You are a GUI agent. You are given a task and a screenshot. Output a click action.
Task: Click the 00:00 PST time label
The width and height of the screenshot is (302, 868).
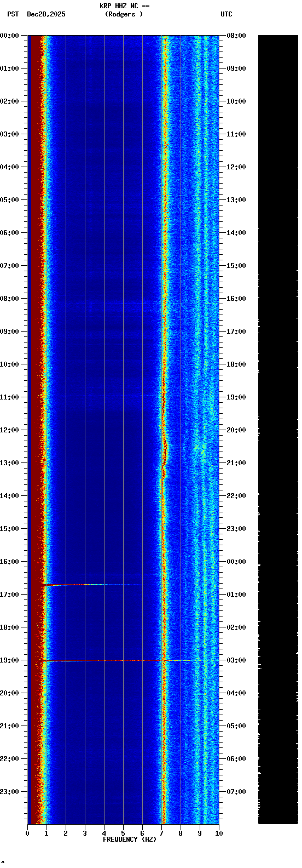click(9, 36)
